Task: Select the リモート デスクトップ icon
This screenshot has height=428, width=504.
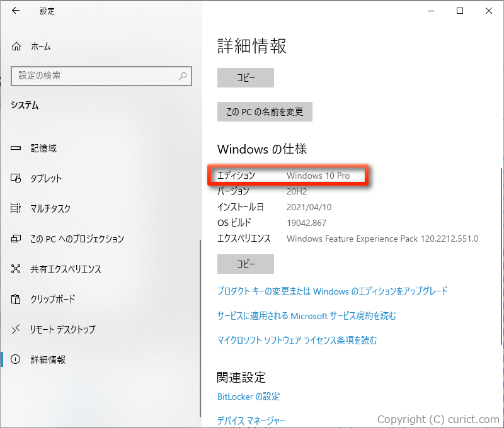Action: [x=16, y=329]
